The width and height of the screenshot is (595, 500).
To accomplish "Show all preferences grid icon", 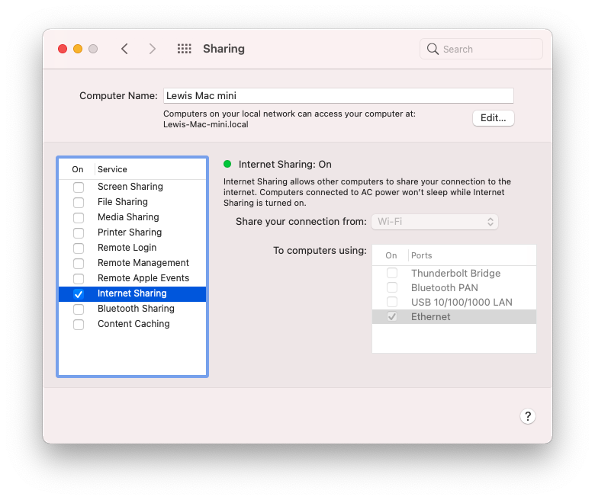I will (184, 49).
